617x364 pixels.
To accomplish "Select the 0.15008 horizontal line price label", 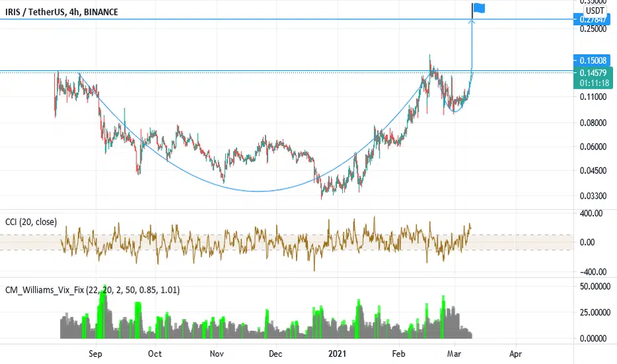I will [x=593, y=60].
